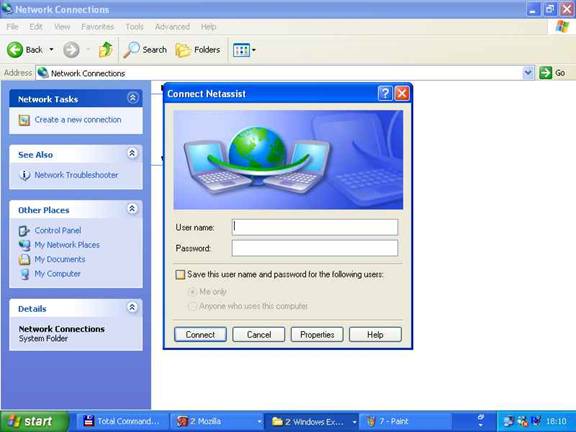Click the Cancel button
576x432 pixels.
click(x=259, y=335)
